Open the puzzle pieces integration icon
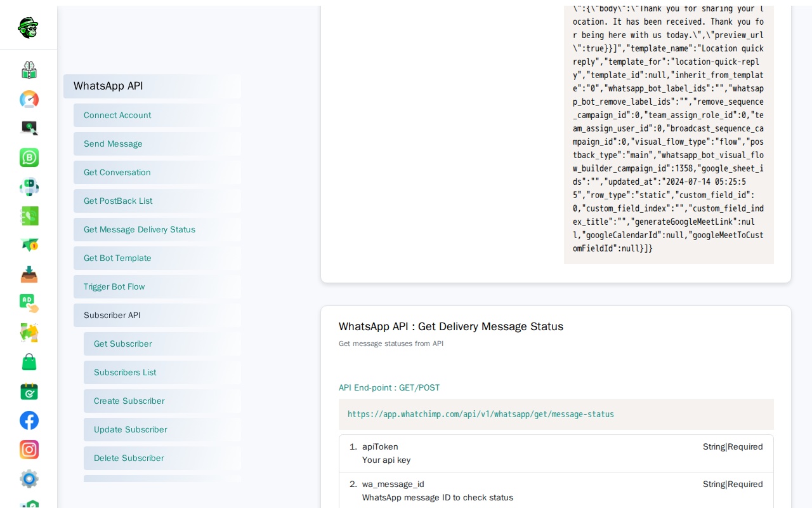Image resolution: width=812 pixels, height=508 pixels. pyautogui.click(x=29, y=333)
